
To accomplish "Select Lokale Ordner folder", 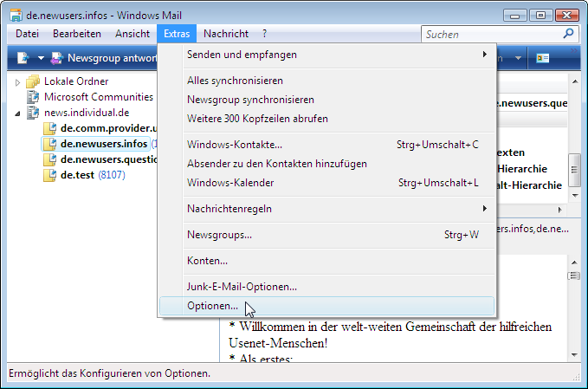I will point(76,81).
